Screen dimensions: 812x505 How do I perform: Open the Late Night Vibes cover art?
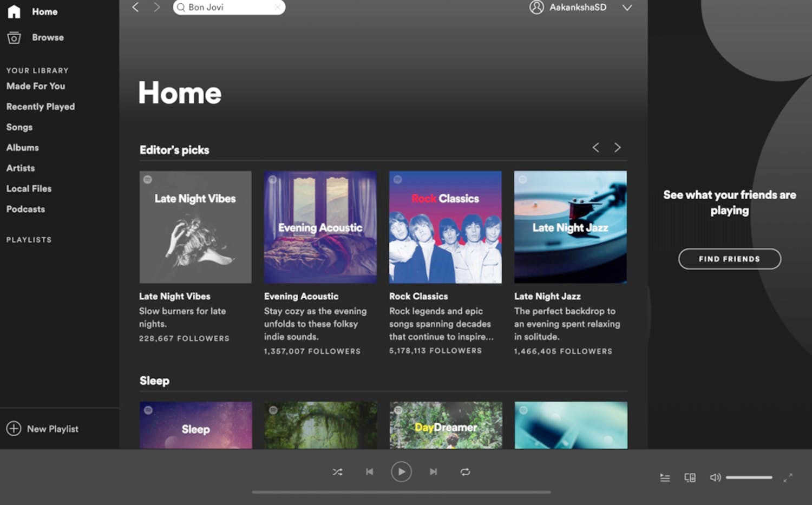[x=195, y=227]
